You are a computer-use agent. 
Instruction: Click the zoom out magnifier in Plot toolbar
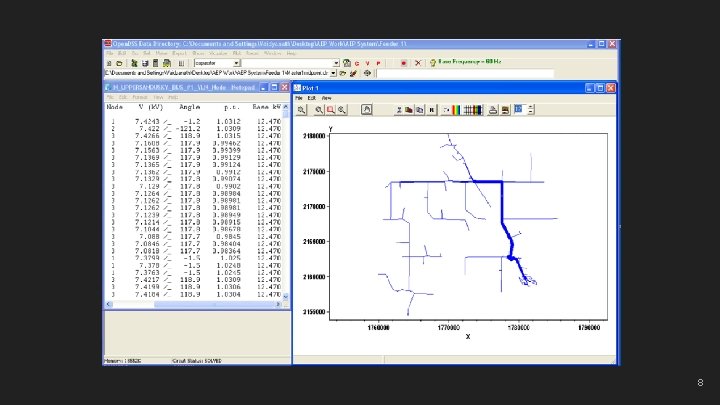click(319, 110)
